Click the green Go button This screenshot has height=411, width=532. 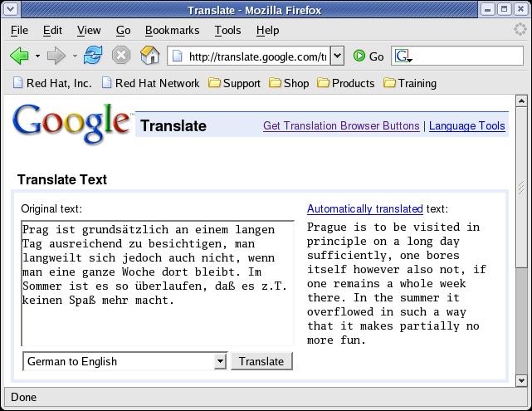[368, 56]
